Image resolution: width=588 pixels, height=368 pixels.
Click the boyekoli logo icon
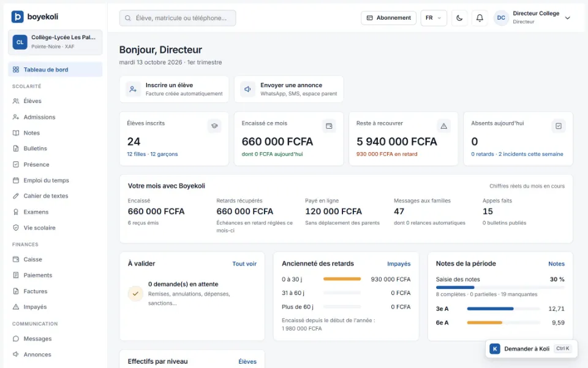tap(17, 17)
